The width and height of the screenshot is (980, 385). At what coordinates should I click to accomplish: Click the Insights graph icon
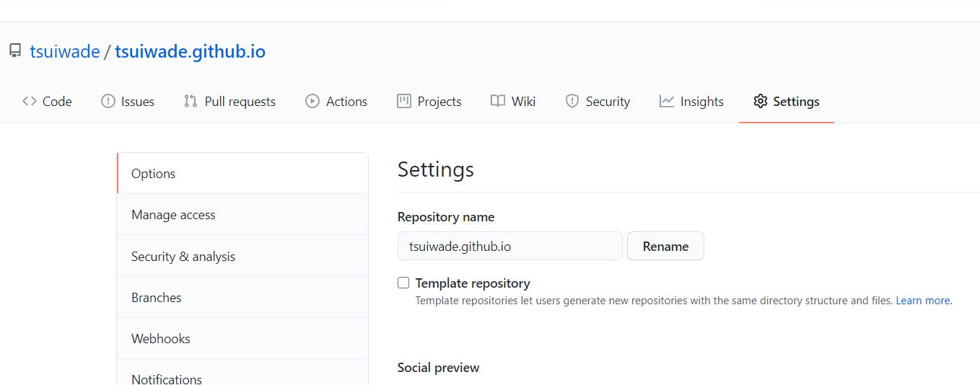pyautogui.click(x=667, y=101)
